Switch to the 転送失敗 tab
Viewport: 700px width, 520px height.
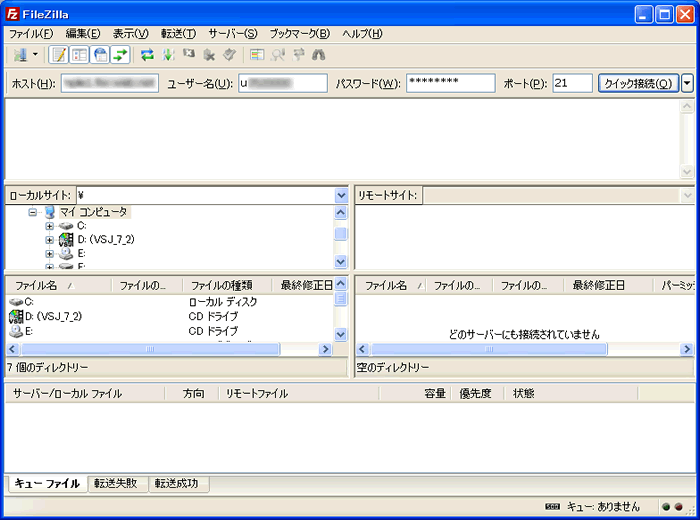coord(116,483)
